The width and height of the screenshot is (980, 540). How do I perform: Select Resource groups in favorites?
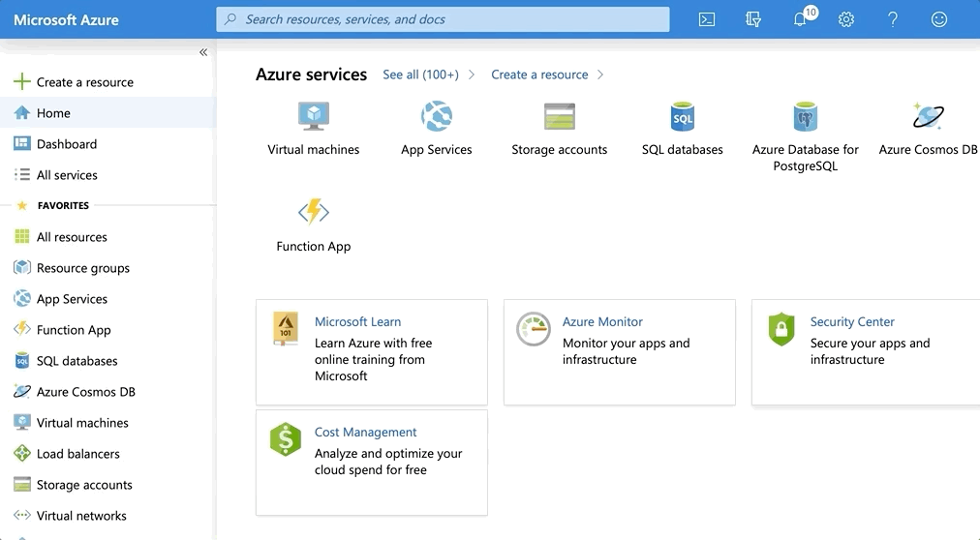pos(82,268)
